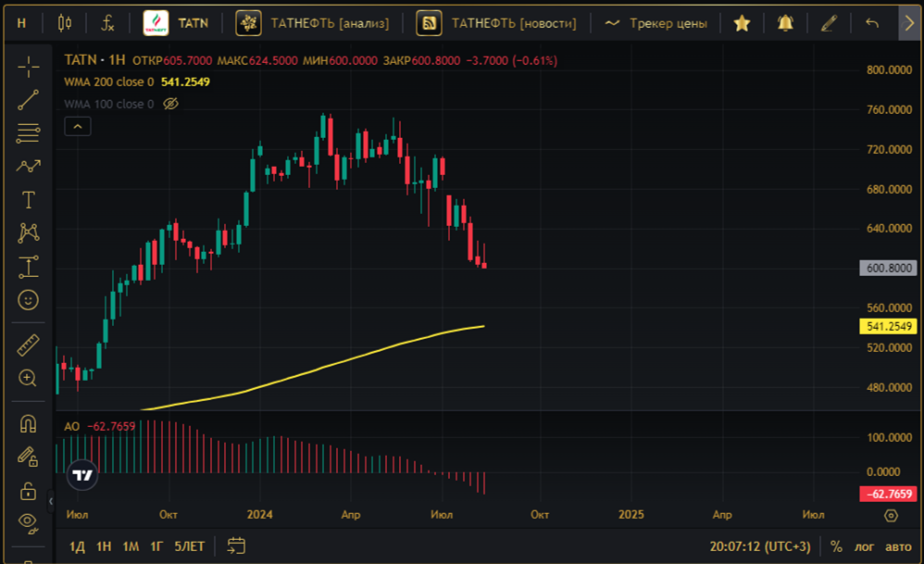Toggle logarithmic scale лог

(x=864, y=546)
